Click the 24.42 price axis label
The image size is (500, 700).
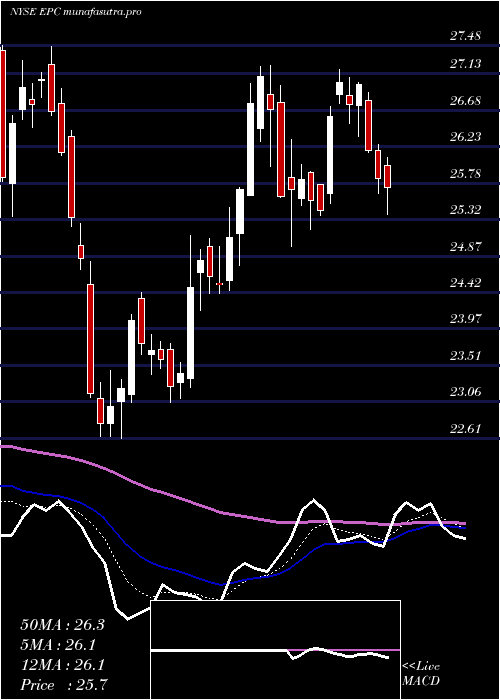(465, 283)
